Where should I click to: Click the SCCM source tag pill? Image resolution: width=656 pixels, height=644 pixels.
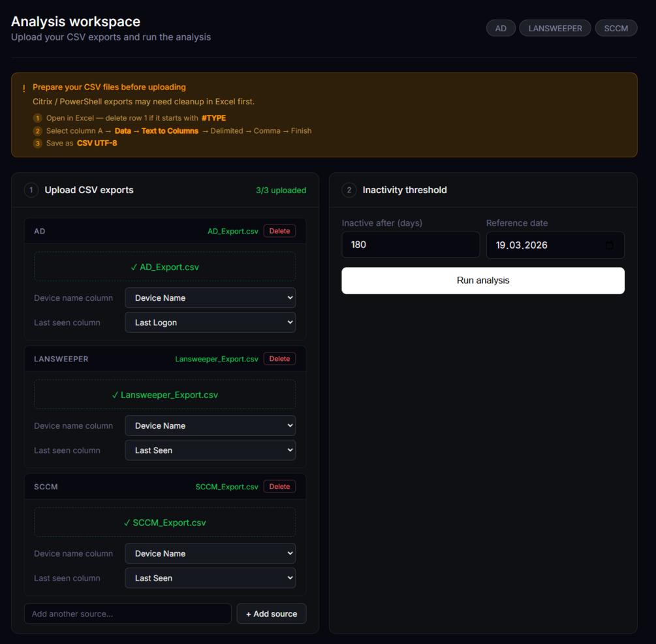(x=616, y=28)
